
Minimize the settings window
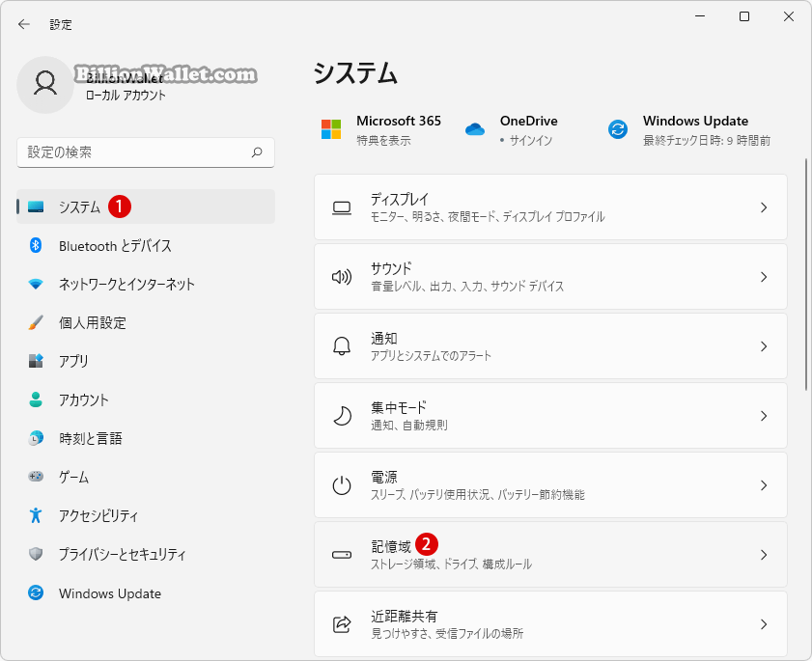[700, 16]
